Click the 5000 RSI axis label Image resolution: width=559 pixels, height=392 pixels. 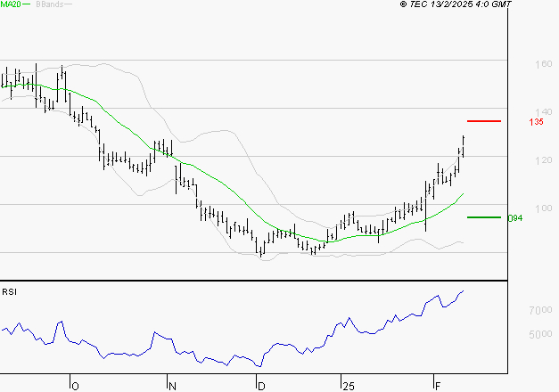tap(540, 334)
